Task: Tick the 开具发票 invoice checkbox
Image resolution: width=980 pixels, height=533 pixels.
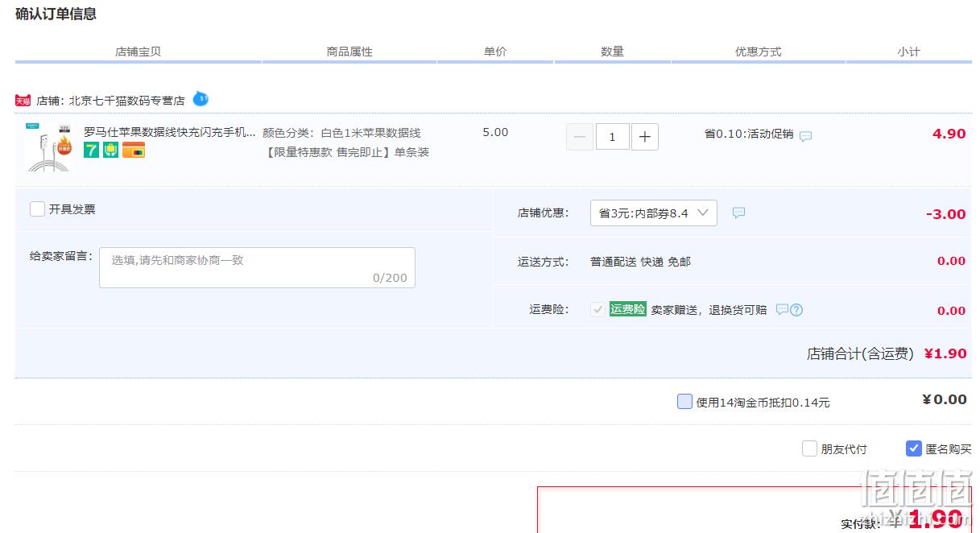Action: [37, 209]
